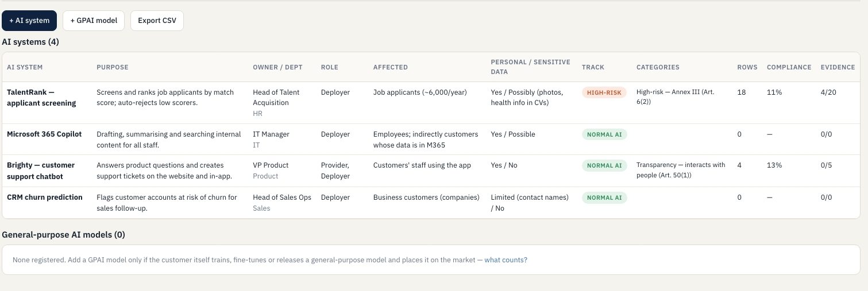Add a new GPAI model
Viewport: 868px width, 291px height.
coord(94,21)
